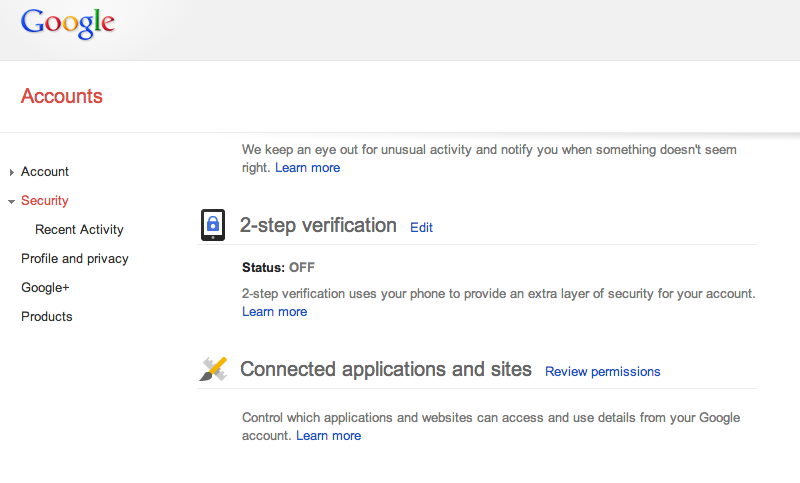The image size is (800, 483).
Task: Go to Profile and privacy
Action: [x=74, y=259]
